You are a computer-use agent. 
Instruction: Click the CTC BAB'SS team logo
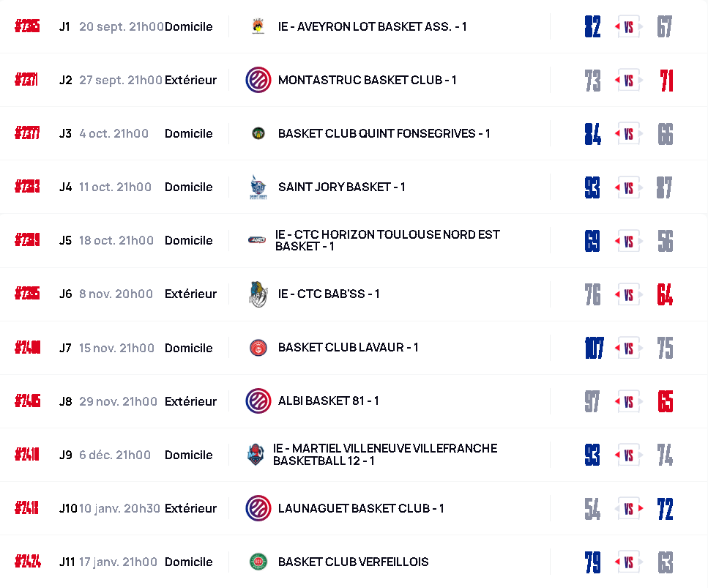click(x=258, y=294)
